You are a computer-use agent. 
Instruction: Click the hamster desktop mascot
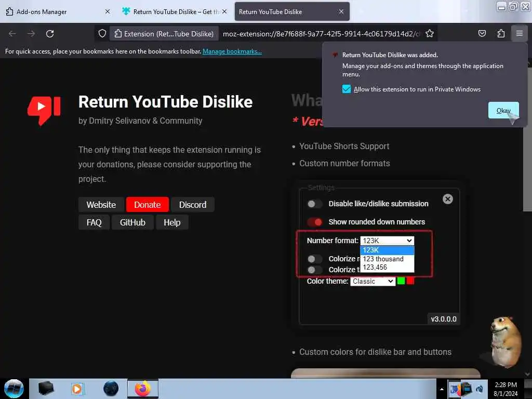click(x=505, y=342)
